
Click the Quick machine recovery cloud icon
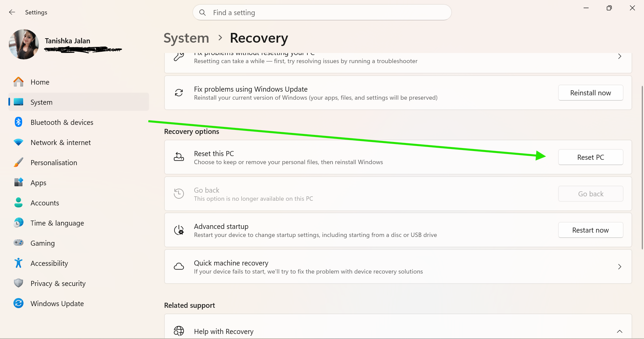click(x=179, y=267)
